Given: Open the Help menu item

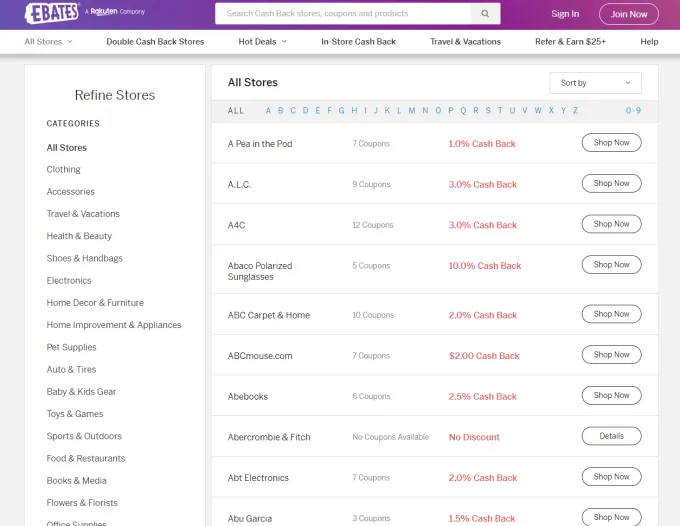Looking at the screenshot, I should (x=649, y=42).
